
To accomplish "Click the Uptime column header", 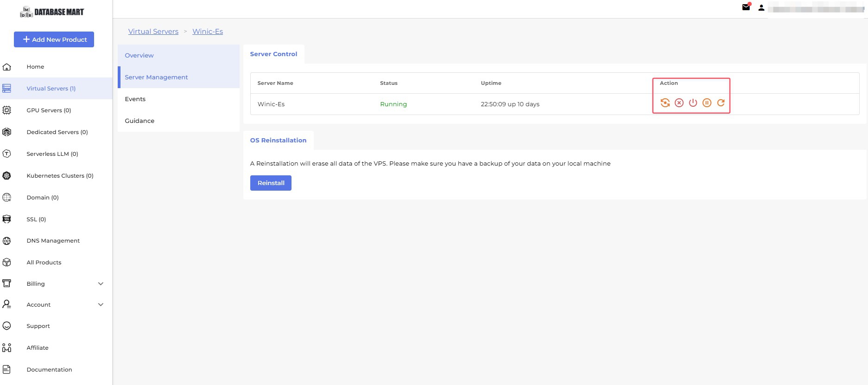I will coord(491,83).
